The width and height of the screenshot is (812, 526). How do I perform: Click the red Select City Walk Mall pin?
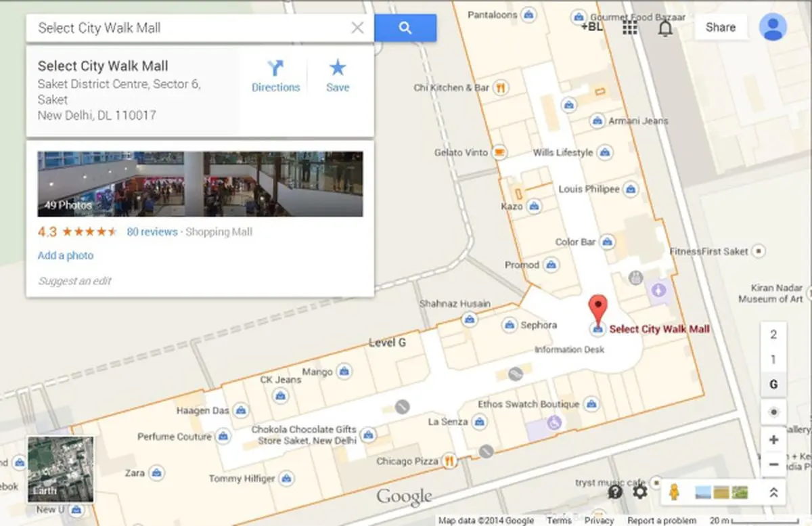pos(597,311)
